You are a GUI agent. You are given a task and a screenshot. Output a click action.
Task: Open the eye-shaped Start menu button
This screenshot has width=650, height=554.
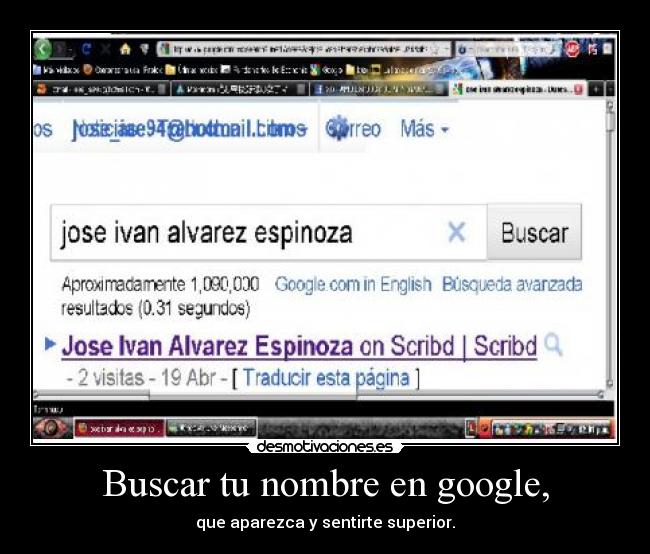(51, 427)
